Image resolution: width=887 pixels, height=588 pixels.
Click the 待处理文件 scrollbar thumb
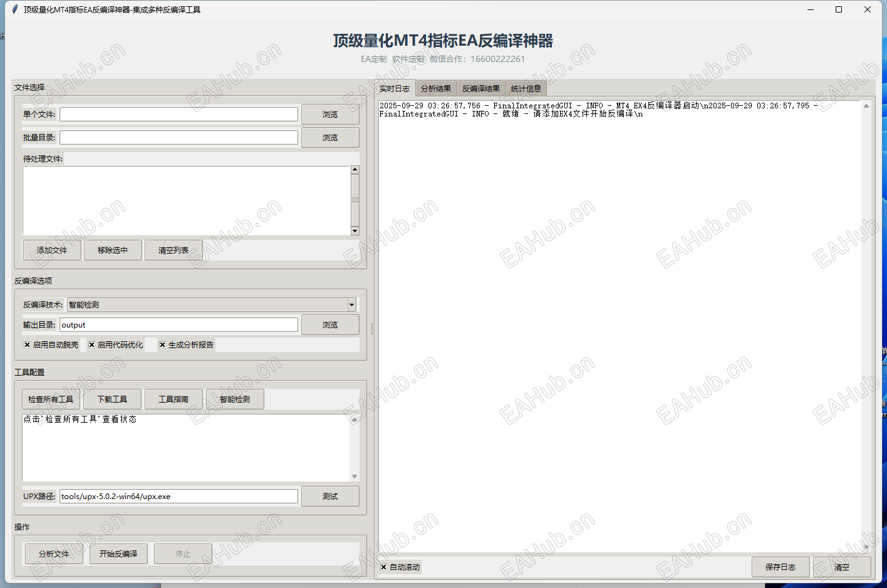pos(355,200)
